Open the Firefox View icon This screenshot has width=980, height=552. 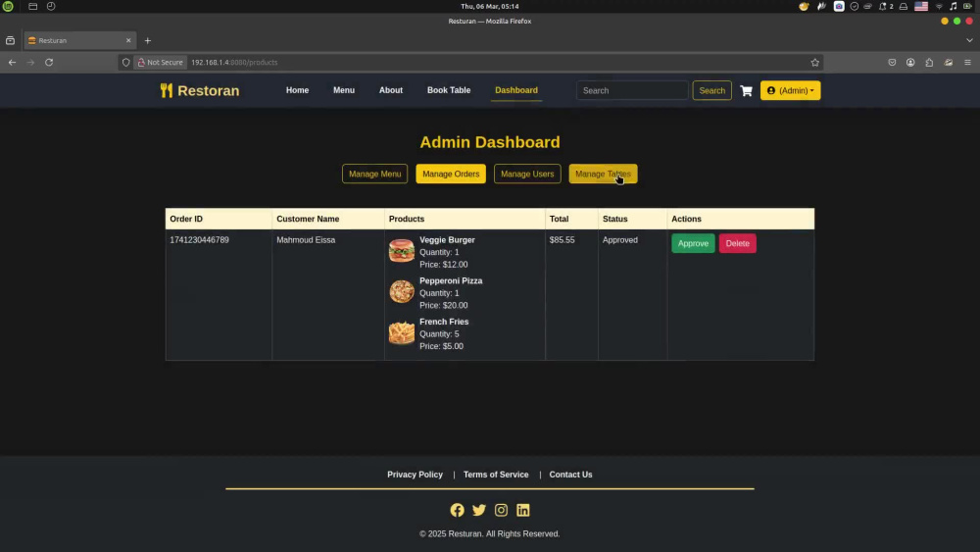(10, 40)
